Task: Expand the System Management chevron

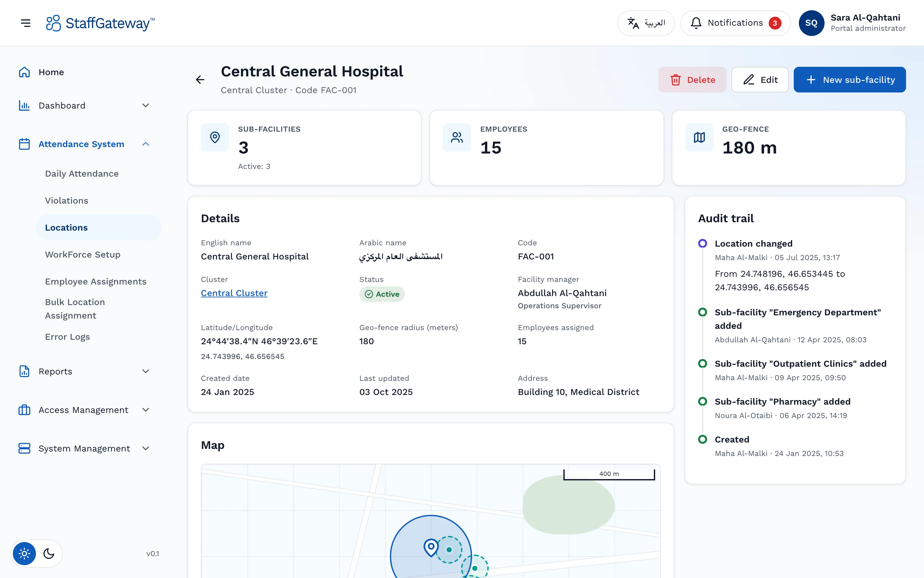Action: [x=145, y=448]
